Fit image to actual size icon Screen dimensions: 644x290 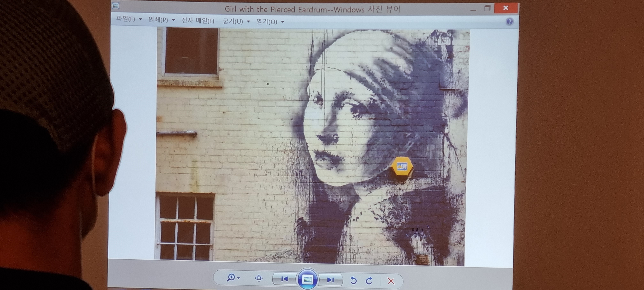click(x=259, y=278)
